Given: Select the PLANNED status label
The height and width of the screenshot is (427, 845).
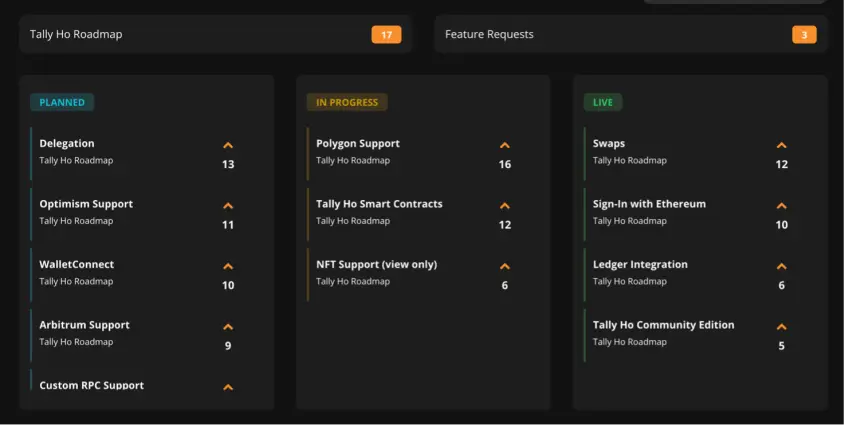Looking at the screenshot, I should pos(62,102).
